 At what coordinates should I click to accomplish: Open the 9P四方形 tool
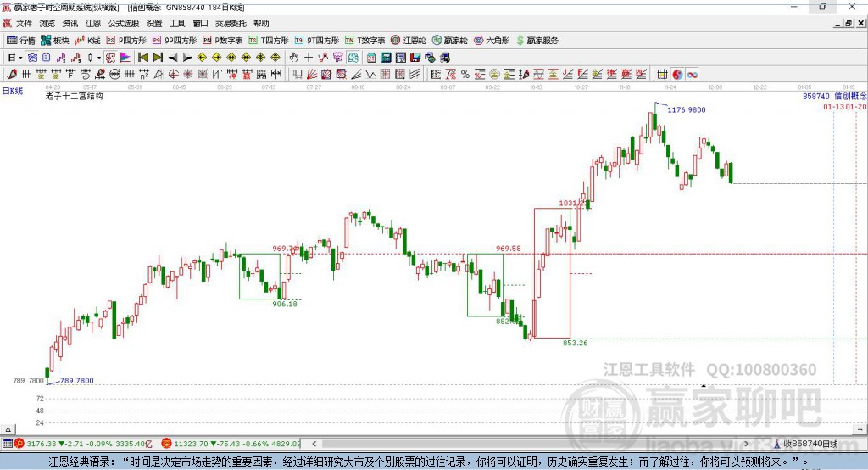175,41
